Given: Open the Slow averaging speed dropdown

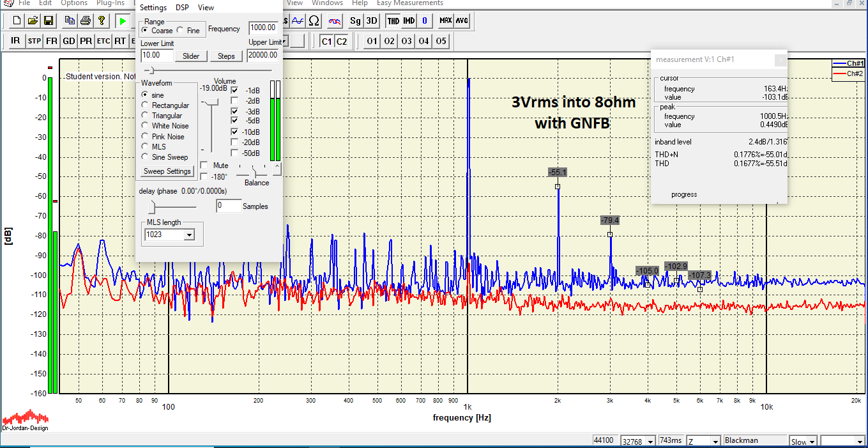Looking at the screenshot, I should pyautogui.click(x=812, y=441).
